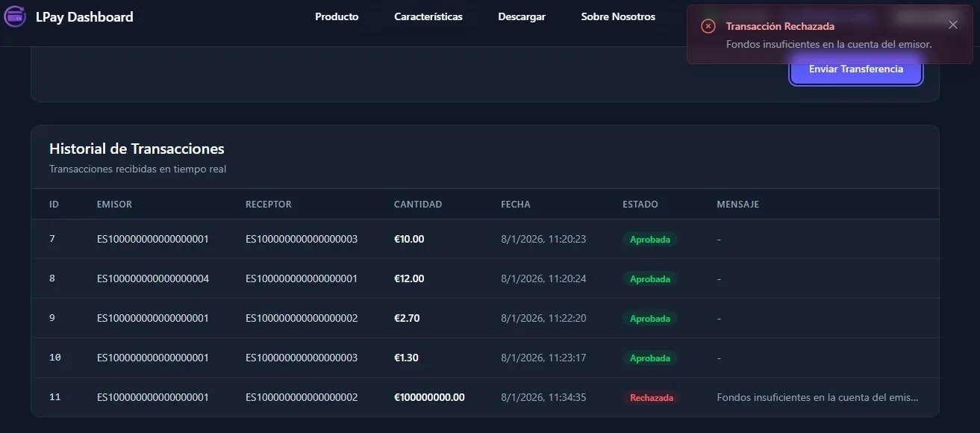Select the Aprobada badge in transaction 9

point(650,319)
